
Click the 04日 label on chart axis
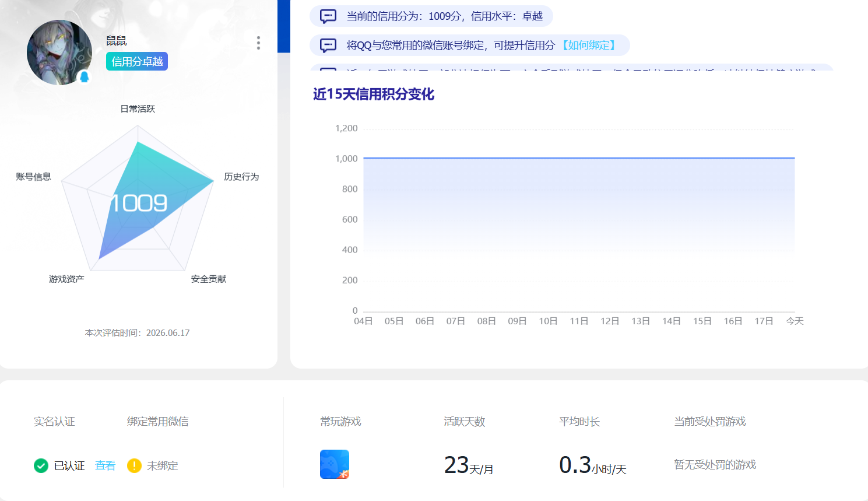[x=363, y=321]
